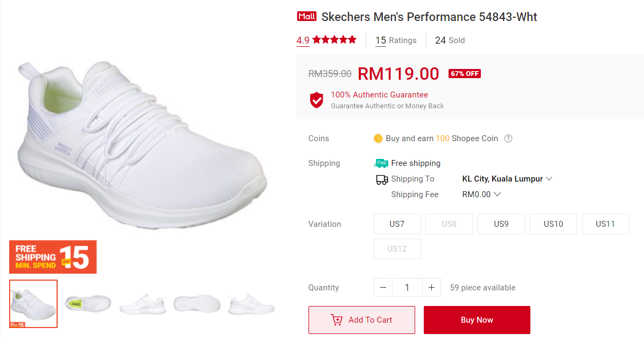Select the US7 size variation
This screenshot has height=341, width=644.
point(397,224)
